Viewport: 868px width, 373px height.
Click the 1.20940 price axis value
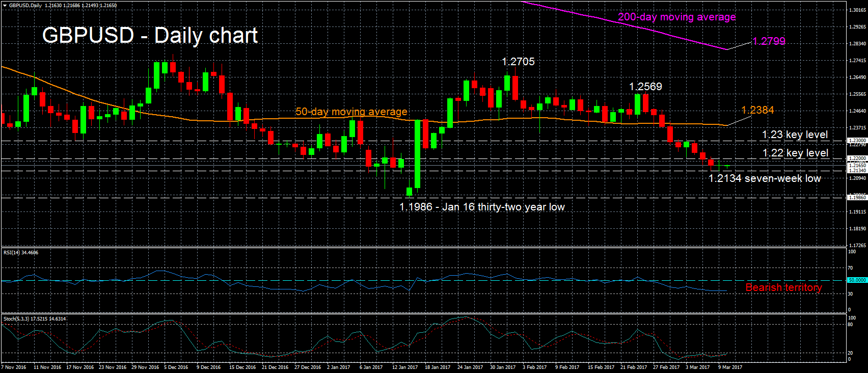click(x=858, y=178)
